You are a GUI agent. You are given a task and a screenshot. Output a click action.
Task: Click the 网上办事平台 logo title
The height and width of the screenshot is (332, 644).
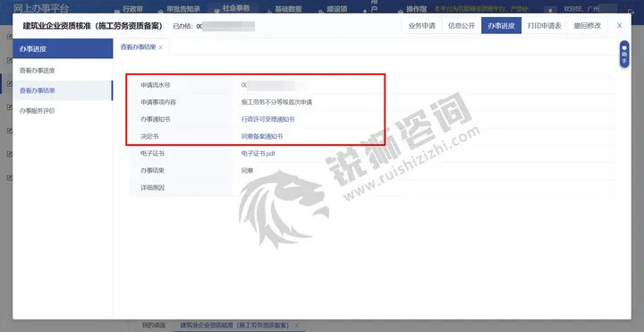tap(41, 8)
